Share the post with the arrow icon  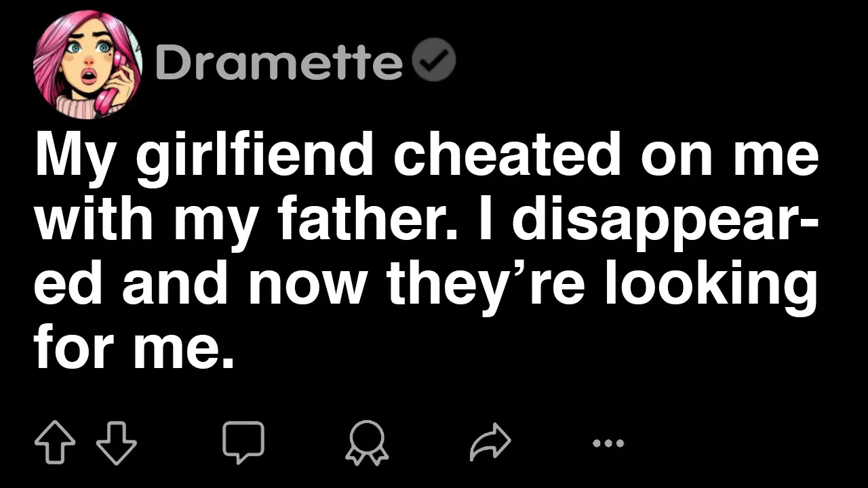[x=490, y=443]
